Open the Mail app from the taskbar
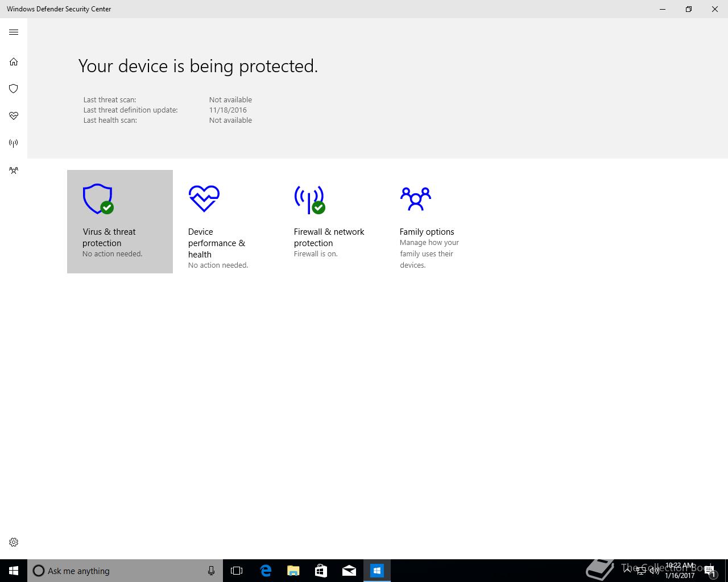 (349, 571)
